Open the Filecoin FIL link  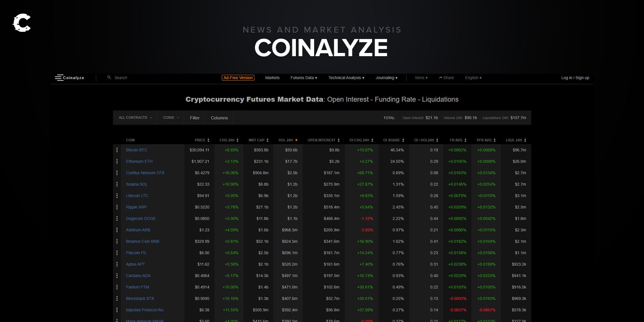pos(136,253)
